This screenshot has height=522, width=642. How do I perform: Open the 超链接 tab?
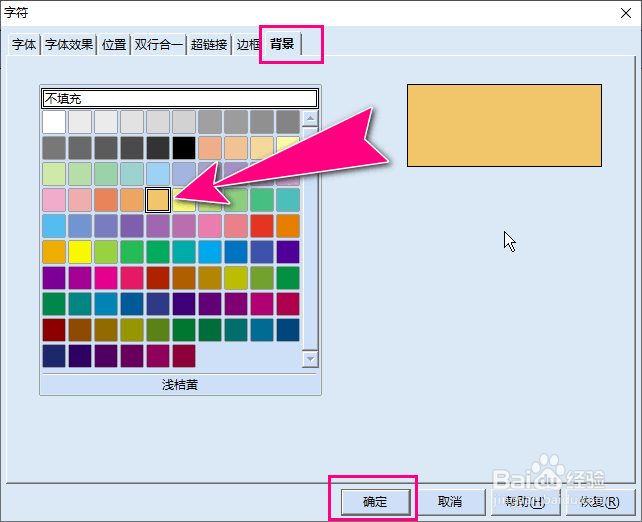(209, 44)
